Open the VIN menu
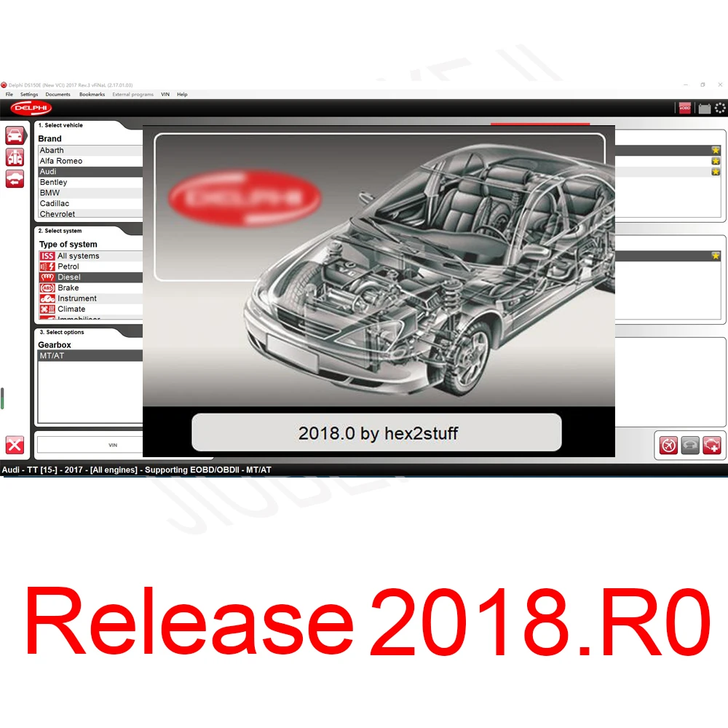Viewport: 728px width, 728px height. click(x=165, y=94)
